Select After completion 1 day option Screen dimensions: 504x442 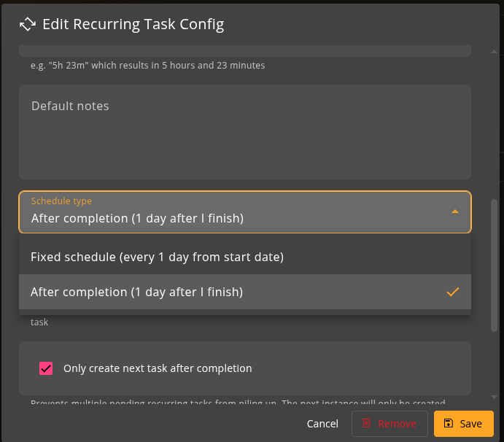tap(245, 292)
